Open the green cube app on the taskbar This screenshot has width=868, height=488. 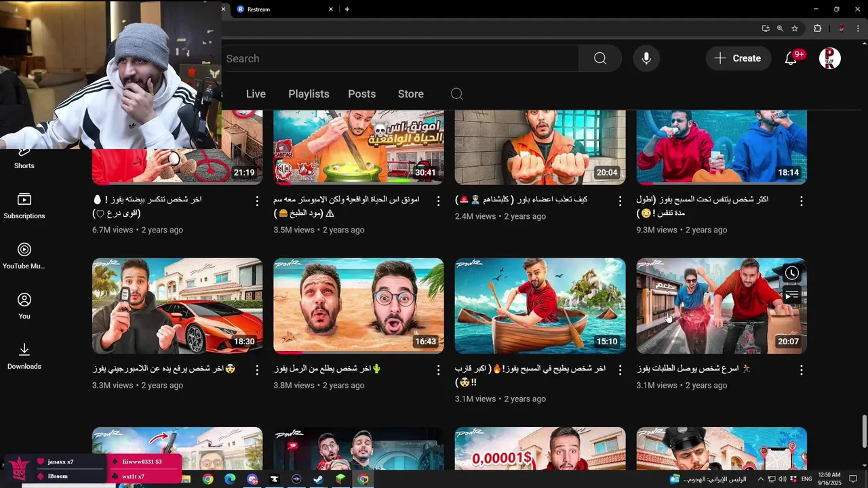click(x=341, y=479)
